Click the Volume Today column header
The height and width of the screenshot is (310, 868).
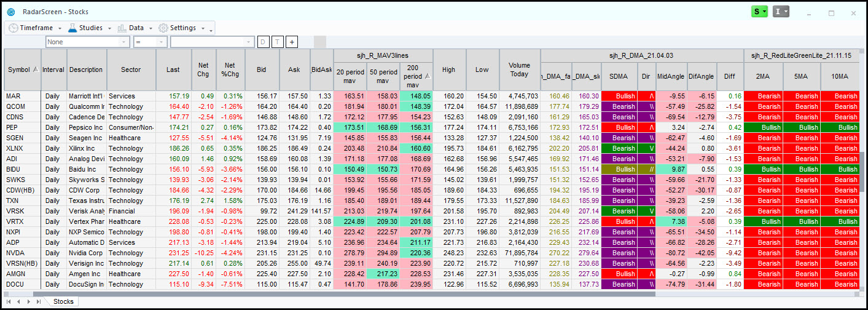pyautogui.click(x=519, y=70)
